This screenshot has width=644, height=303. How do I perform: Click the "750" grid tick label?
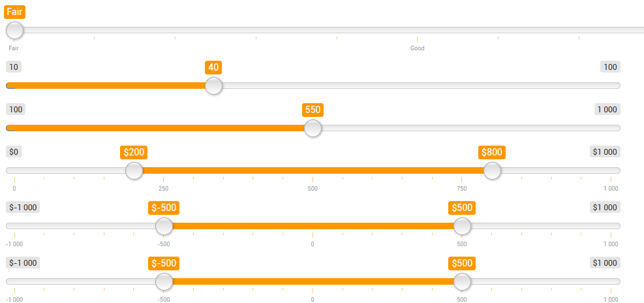click(462, 189)
